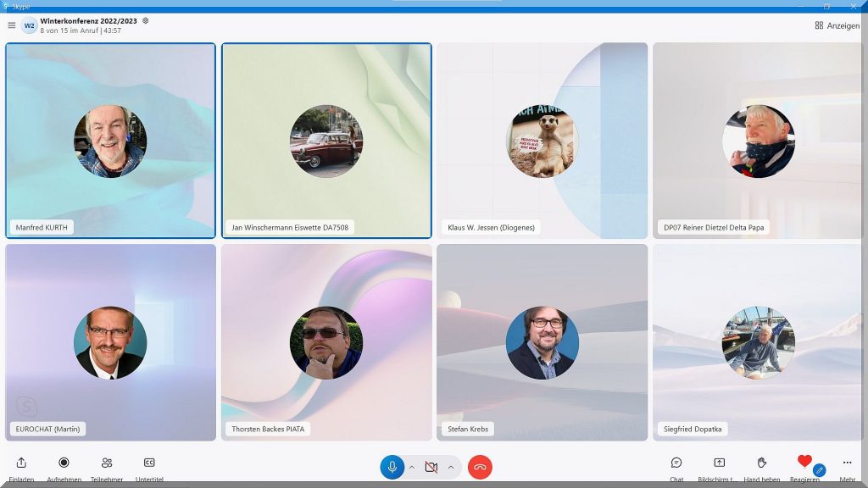Share screen via Bildschirm teilen icon
The image size is (868, 488).
(x=719, y=463)
